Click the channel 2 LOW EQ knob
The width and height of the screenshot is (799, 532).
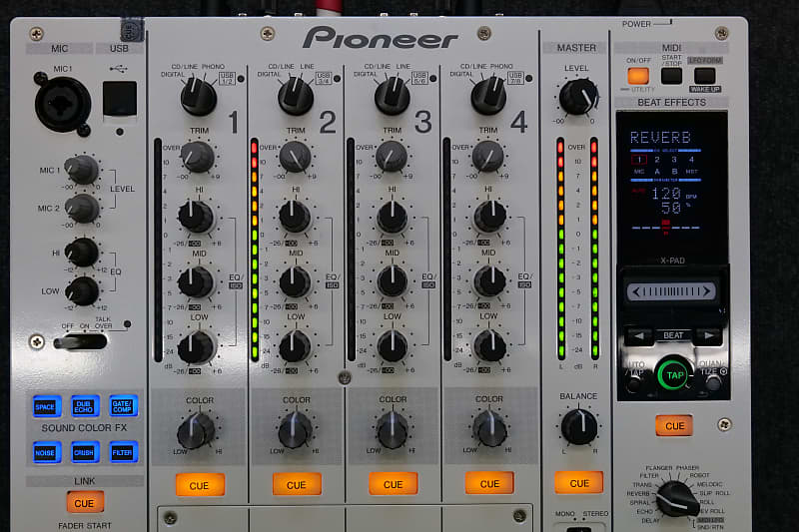coord(295,346)
